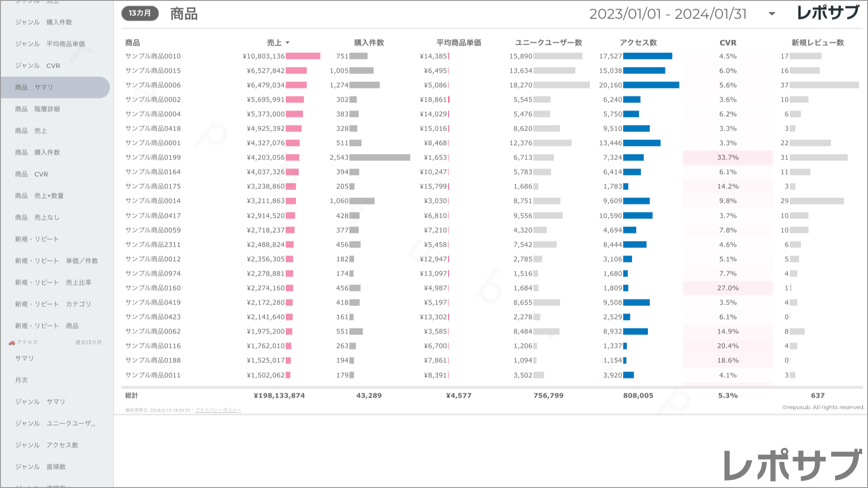Click the プライバシーポリシー link
The image size is (868, 488).
(x=218, y=410)
